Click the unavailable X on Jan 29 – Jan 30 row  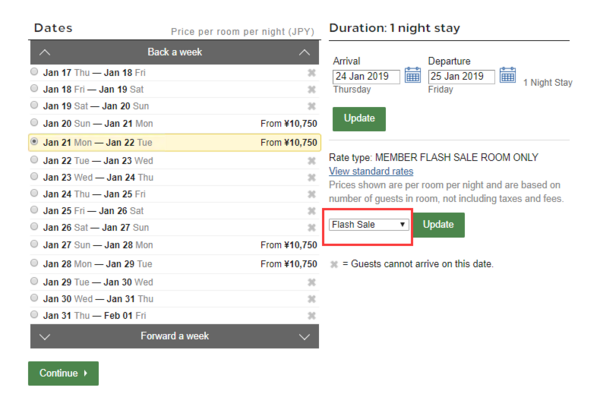point(311,282)
